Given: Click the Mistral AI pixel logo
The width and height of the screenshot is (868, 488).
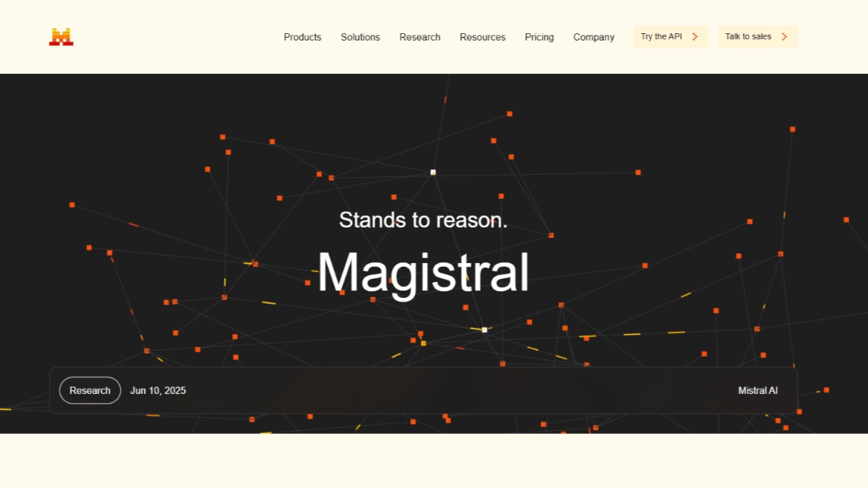Looking at the screenshot, I should click(61, 37).
